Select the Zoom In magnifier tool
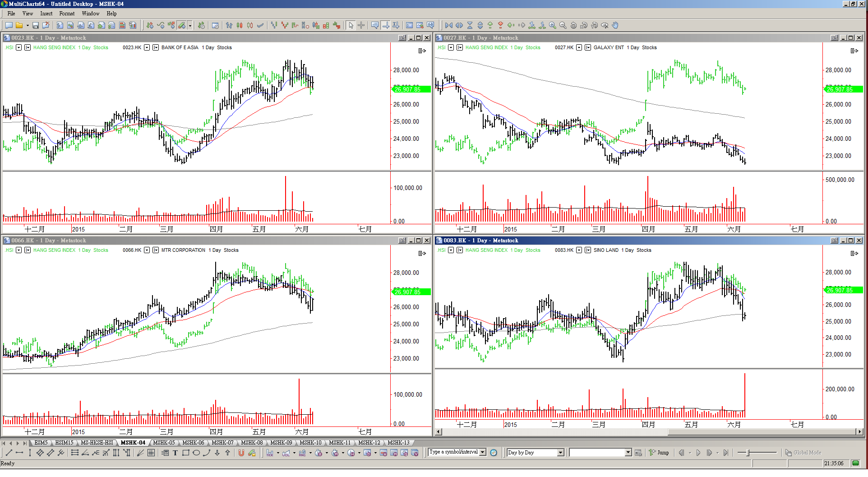The width and height of the screenshot is (868, 477). [552, 25]
